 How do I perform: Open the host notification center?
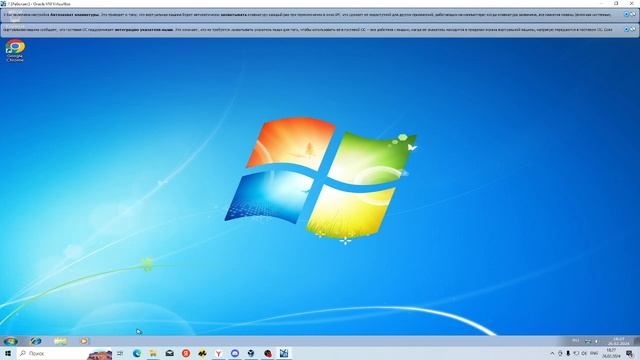coord(629,353)
